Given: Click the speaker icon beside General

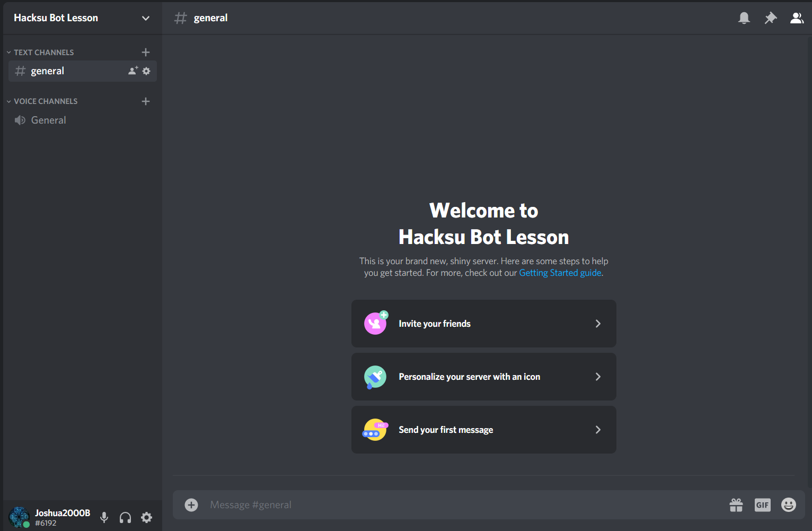Looking at the screenshot, I should click(x=20, y=120).
